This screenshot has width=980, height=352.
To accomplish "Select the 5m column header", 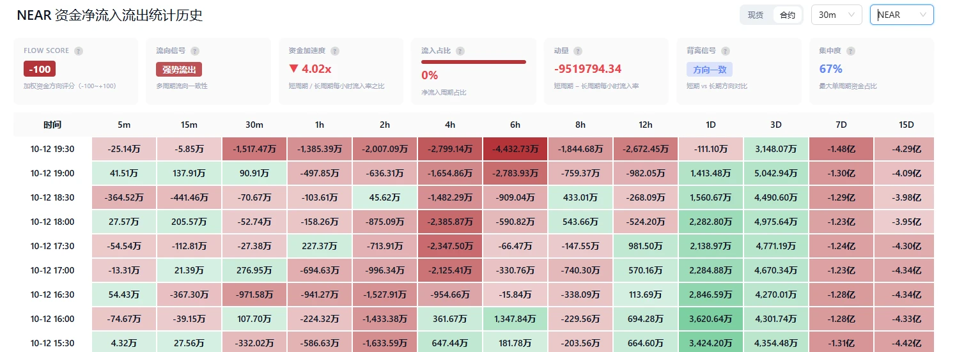I will (124, 125).
